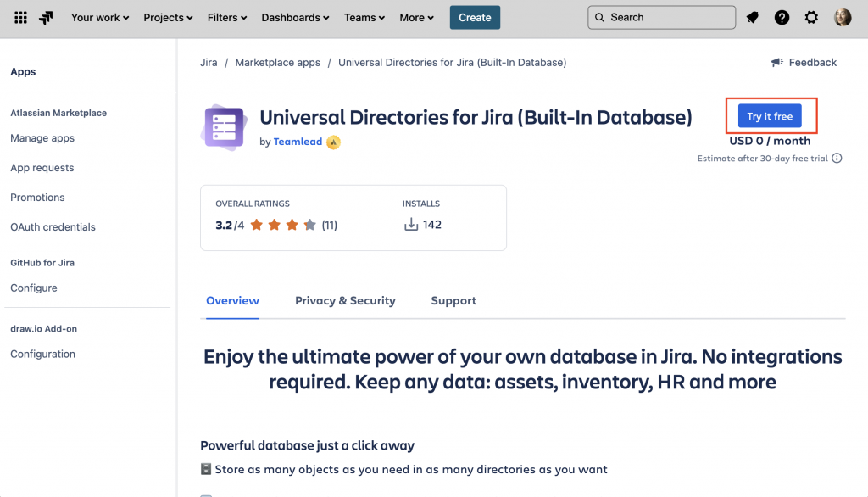Open the user profile avatar
The image size is (868, 497).
click(x=843, y=18)
